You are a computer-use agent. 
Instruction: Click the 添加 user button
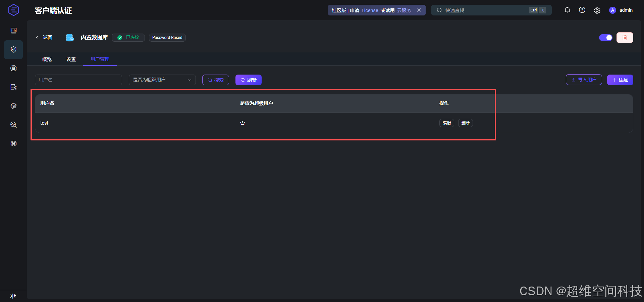[x=620, y=80]
